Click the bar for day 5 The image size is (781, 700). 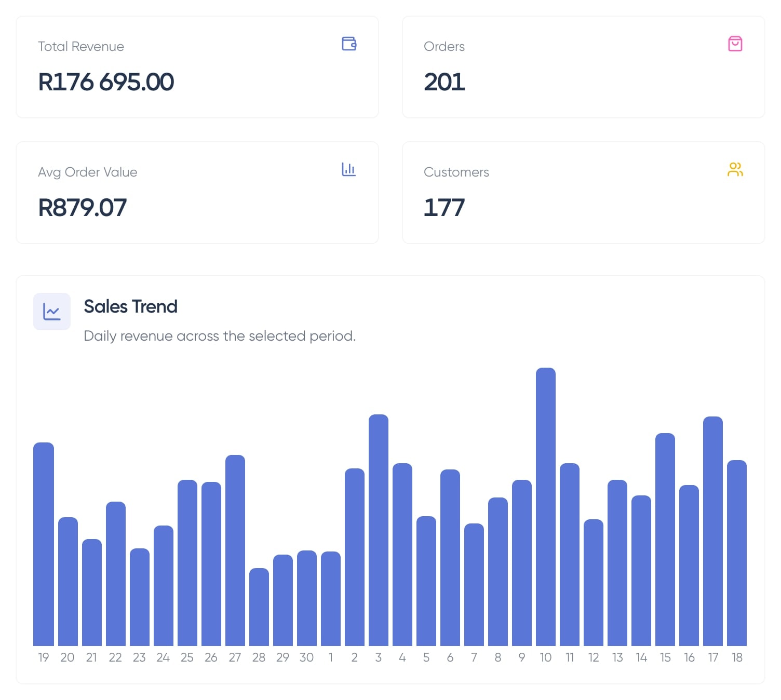coord(426,581)
